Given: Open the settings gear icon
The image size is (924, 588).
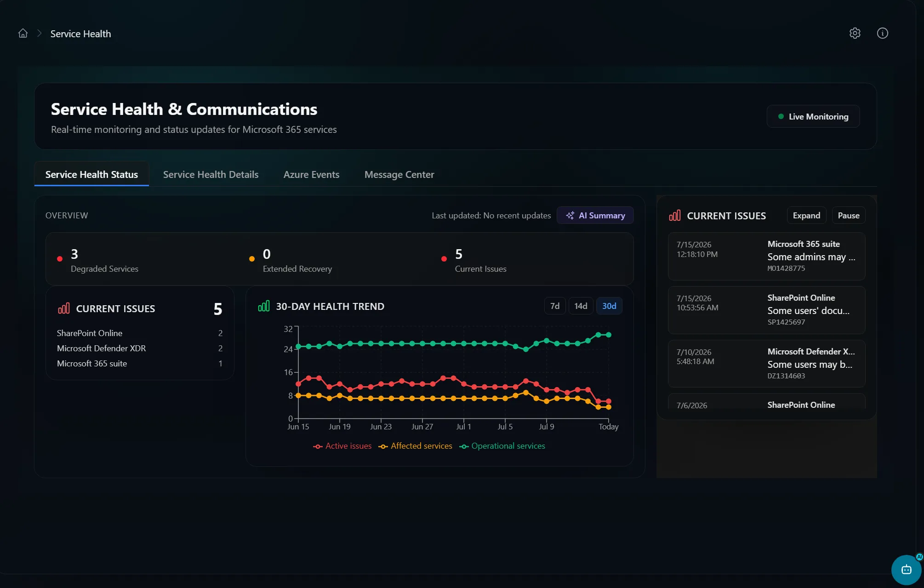Looking at the screenshot, I should (x=855, y=33).
